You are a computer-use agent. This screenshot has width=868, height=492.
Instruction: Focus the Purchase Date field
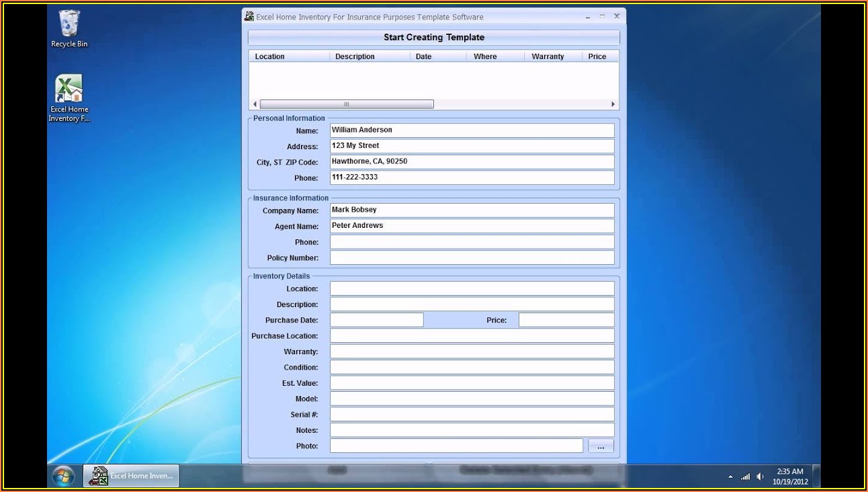pyautogui.click(x=376, y=321)
